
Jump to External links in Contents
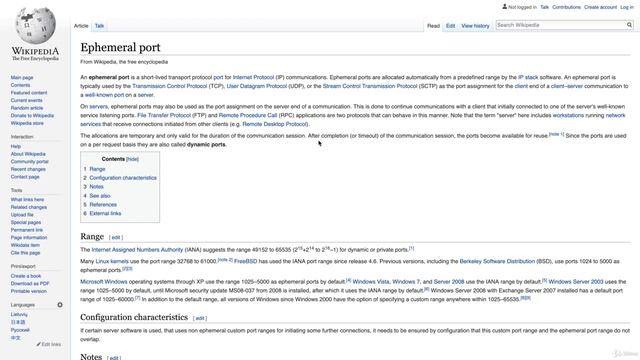(x=105, y=213)
